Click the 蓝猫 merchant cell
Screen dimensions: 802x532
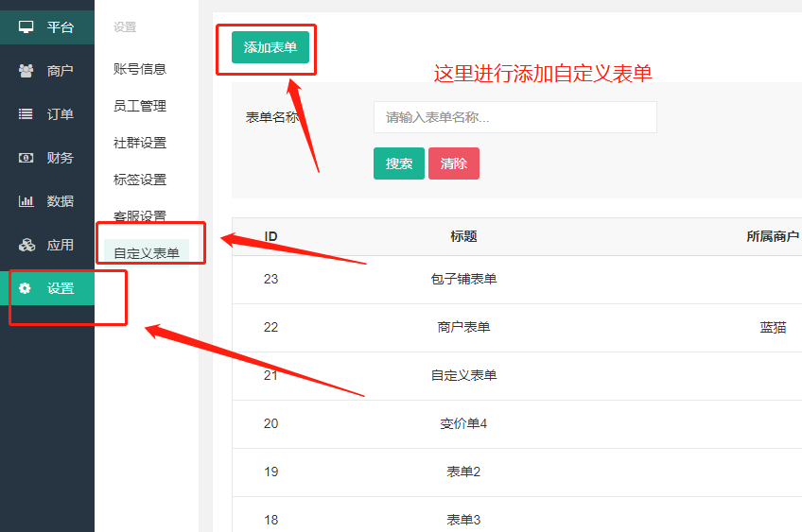(x=773, y=327)
